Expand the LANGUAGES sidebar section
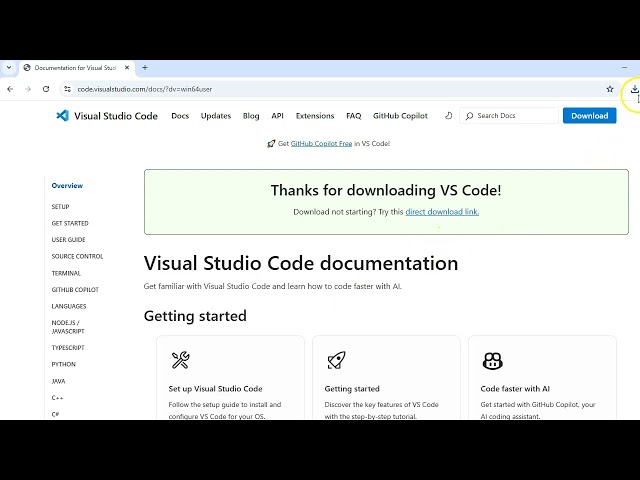This screenshot has height=480, width=640. tap(69, 306)
